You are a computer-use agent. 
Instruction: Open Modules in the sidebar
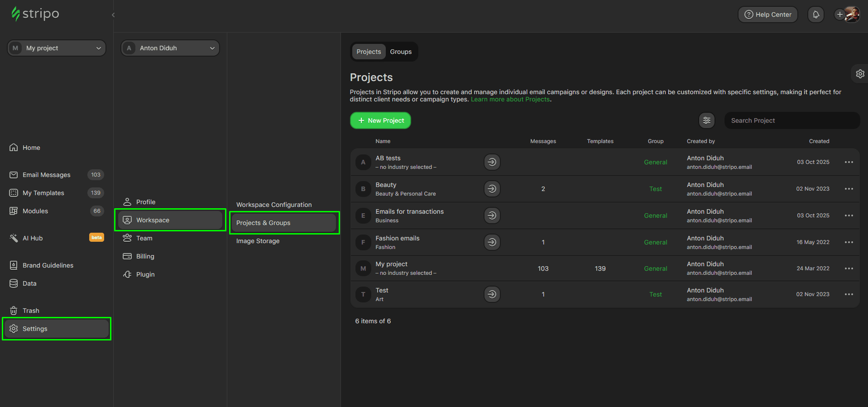coord(57,211)
